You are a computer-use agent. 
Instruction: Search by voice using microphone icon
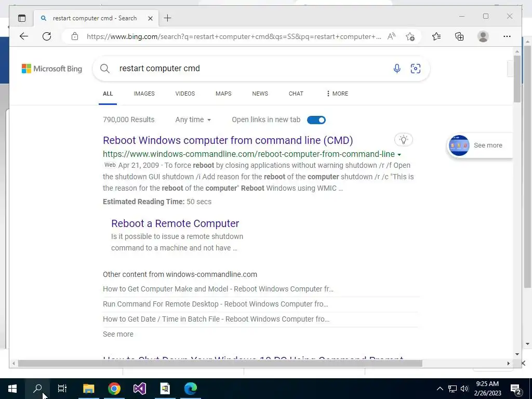[396, 69]
